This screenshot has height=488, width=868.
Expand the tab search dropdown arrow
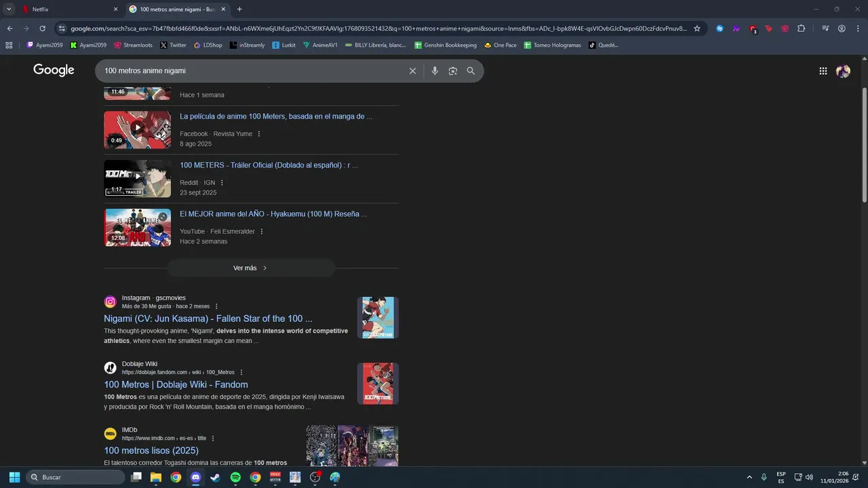9,9
